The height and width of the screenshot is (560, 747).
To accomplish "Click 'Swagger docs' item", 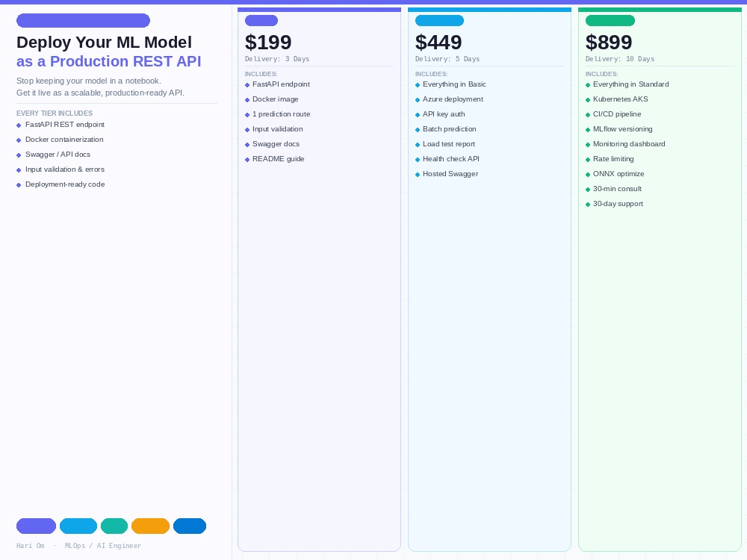I will (x=276, y=144).
